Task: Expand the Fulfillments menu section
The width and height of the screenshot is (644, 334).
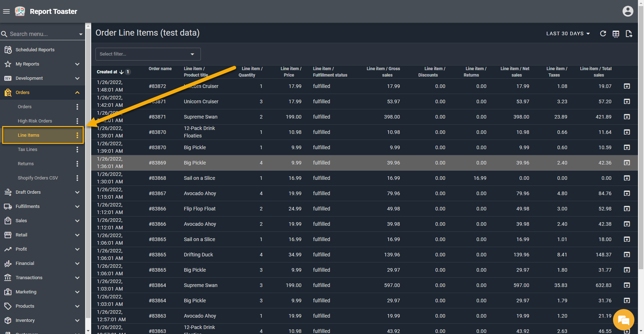Action: (77, 207)
